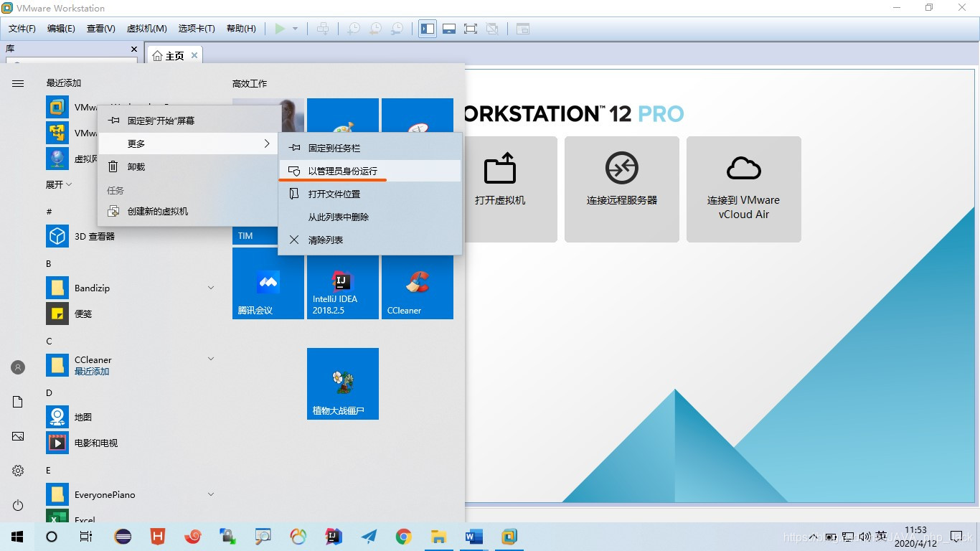Open 电影和电视 app
Screen dimensions: 980x551
pyautogui.click(x=130, y=443)
